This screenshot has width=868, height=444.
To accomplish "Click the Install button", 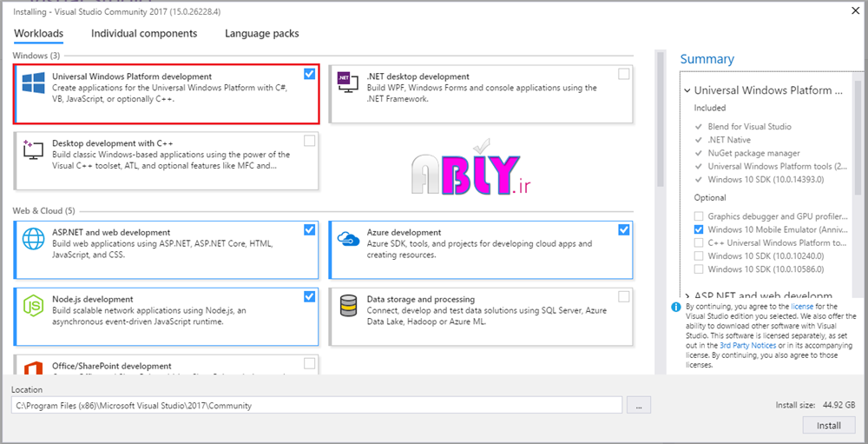I will 829,426.
